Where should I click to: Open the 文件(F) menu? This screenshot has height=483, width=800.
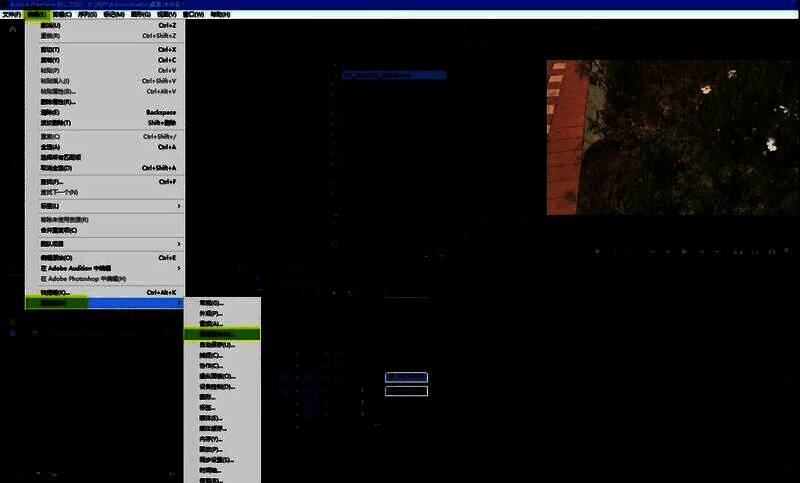(12, 15)
